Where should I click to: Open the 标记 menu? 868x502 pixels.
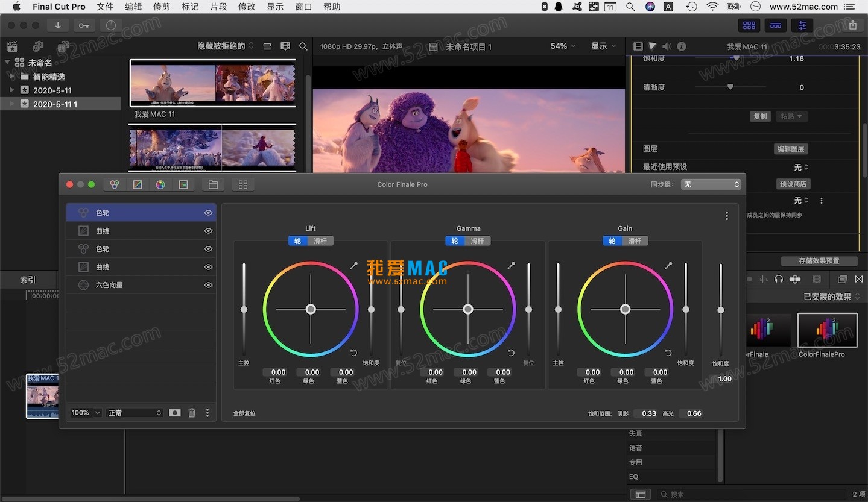pyautogui.click(x=190, y=7)
